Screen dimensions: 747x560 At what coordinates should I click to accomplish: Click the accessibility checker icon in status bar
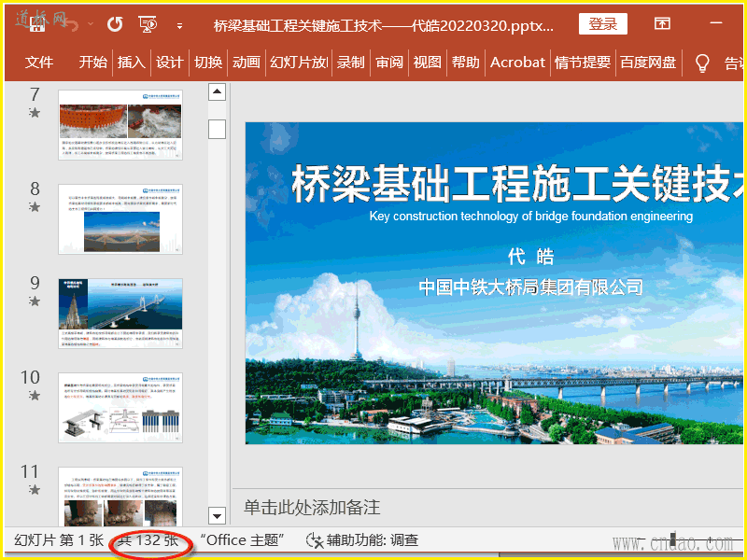[315, 540]
